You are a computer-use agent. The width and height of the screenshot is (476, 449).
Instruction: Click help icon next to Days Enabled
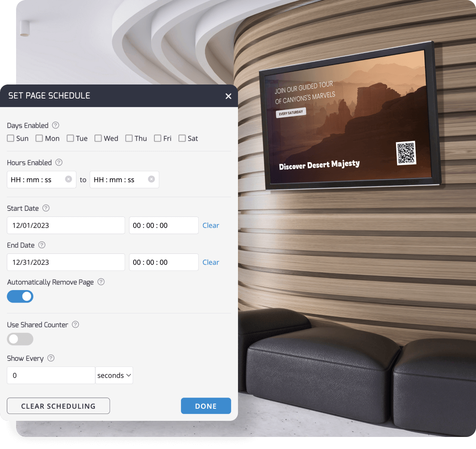click(x=56, y=125)
